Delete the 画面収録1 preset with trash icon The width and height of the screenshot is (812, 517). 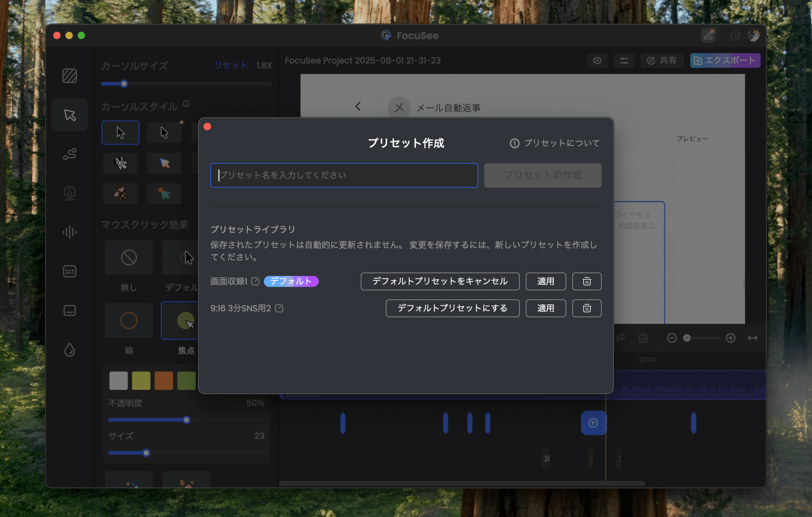(x=586, y=281)
